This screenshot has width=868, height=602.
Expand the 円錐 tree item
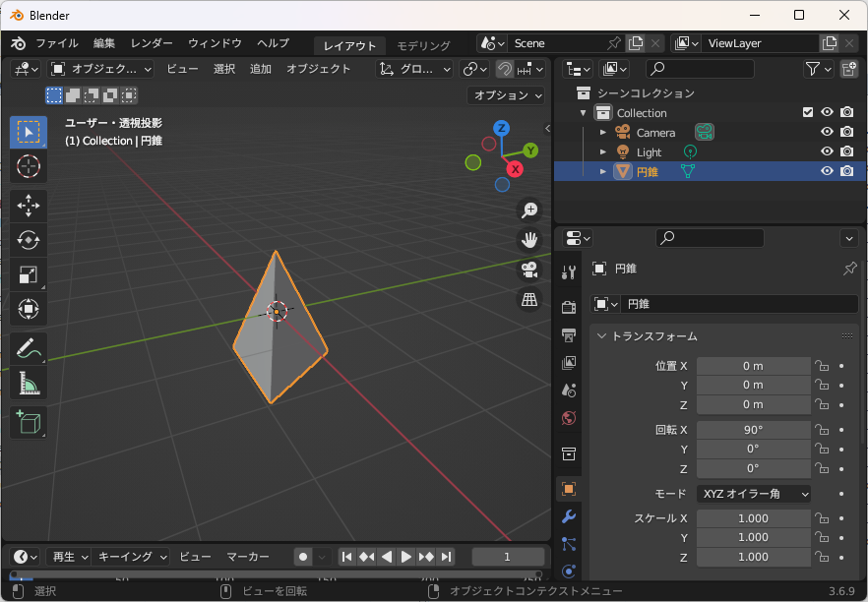603,171
